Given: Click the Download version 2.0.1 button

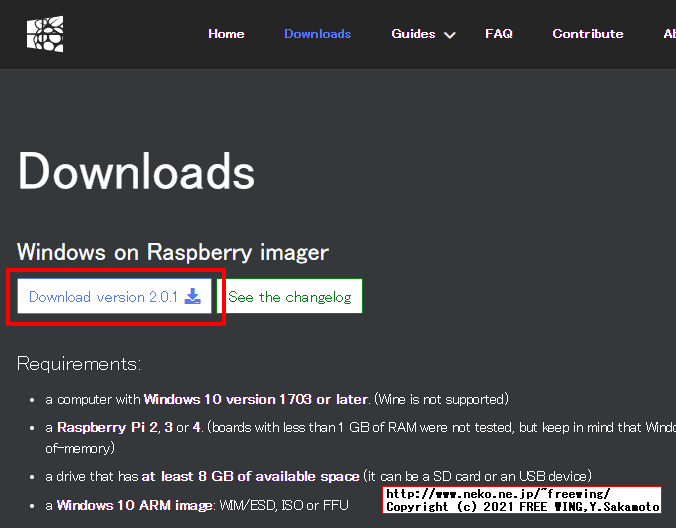Looking at the screenshot, I should [114, 296].
